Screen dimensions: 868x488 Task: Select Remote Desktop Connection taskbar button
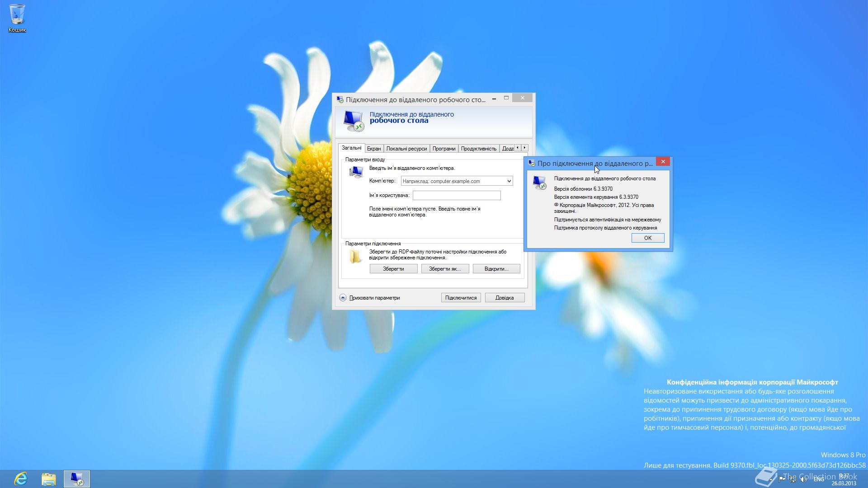[77, 479]
